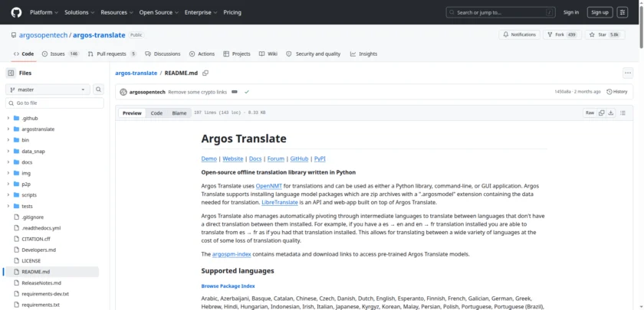Expand the .github folder
644x310 pixels.
point(8,118)
